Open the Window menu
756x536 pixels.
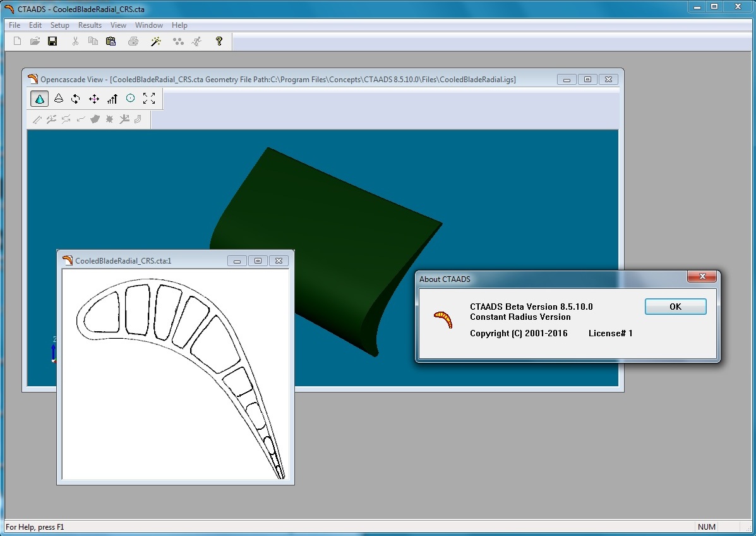coord(148,25)
